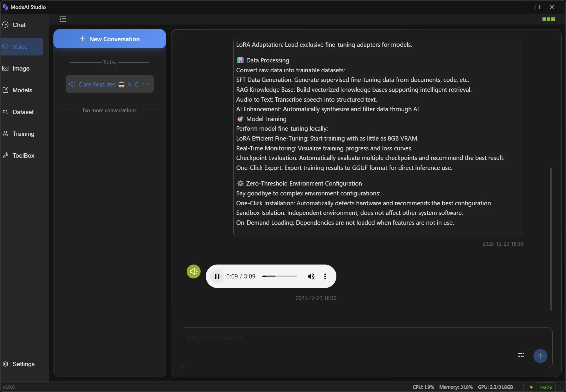Image resolution: width=566 pixels, height=392 pixels.
Task: Open Settings from the sidebar
Action: click(x=23, y=364)
